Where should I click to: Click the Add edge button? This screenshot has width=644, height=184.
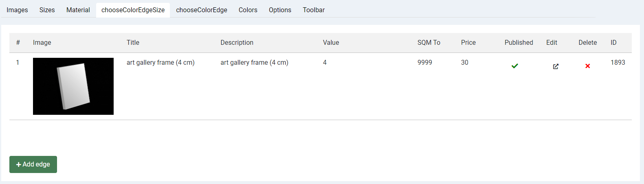point(33,164)
